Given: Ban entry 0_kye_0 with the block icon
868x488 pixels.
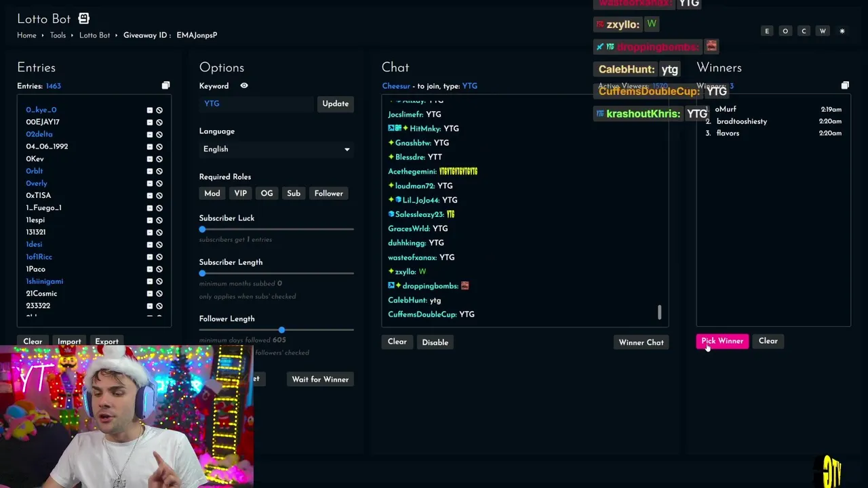Looking at the screenshot, I should pos(159,110).
